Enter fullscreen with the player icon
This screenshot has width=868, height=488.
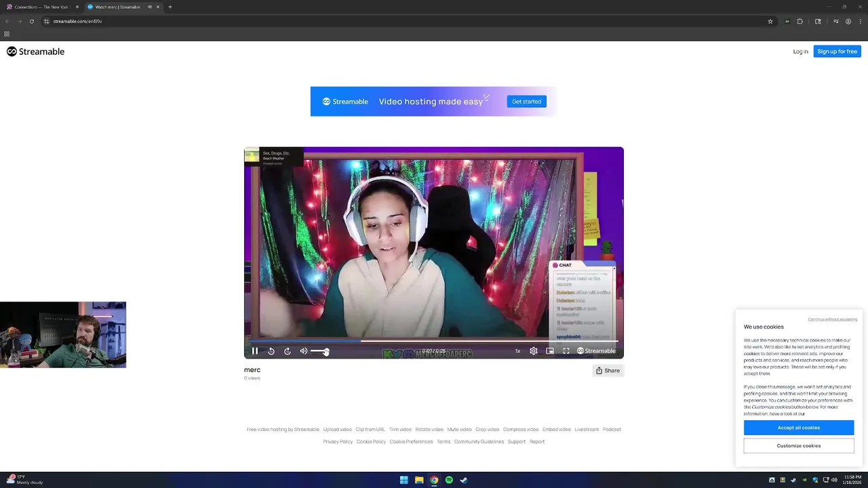pos(566,350)
